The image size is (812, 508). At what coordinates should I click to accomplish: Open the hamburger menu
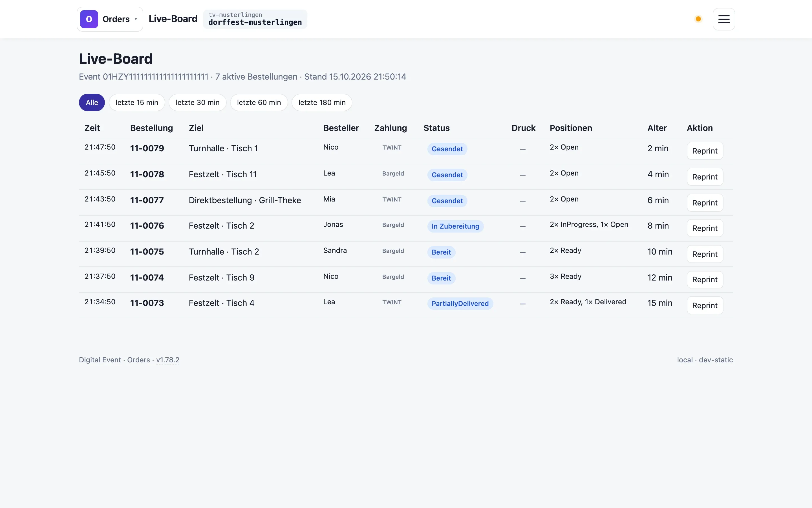[x=724, y=19]
